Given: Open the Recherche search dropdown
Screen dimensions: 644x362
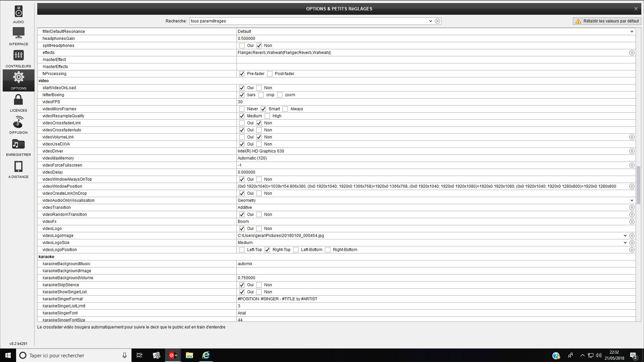Looking at the screenshot, I should point(431,21).
